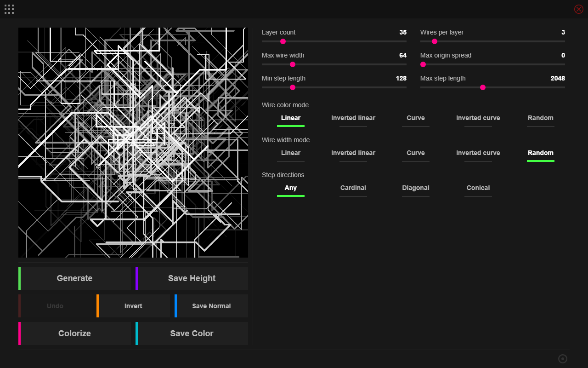588x368 pixels.
Task: Click the "Min step length" label
Action: coord(283,78)
